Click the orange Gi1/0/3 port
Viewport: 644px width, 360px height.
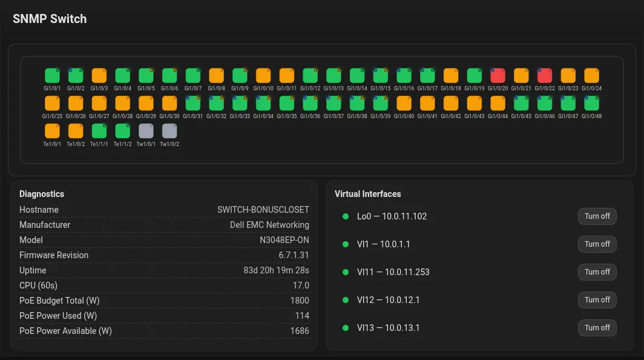coord(99,76)
